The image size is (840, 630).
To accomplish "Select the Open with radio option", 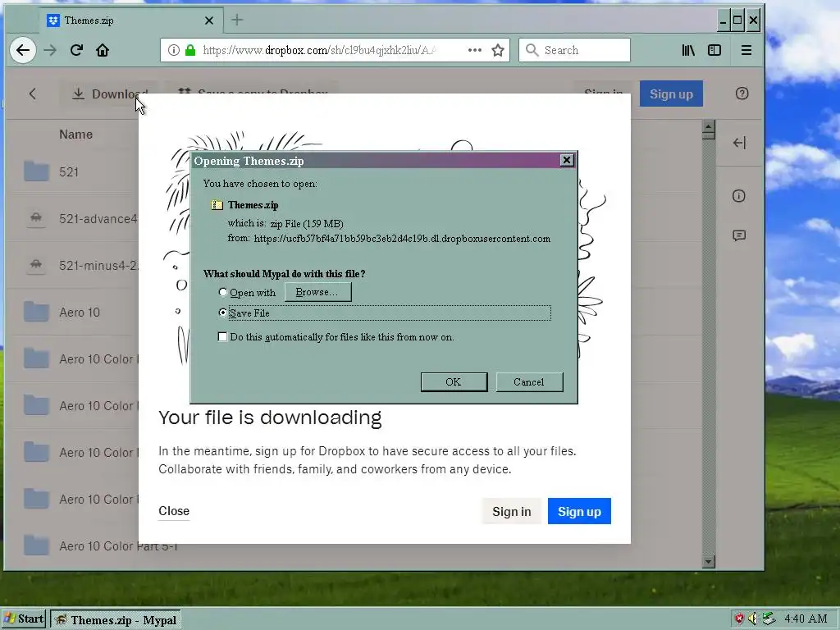I will (x=223, y=293).
